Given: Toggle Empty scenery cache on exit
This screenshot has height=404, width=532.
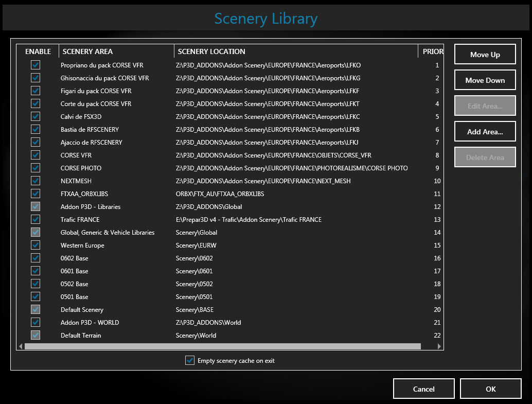Looking at the screenshot, I should click(190, 360).
